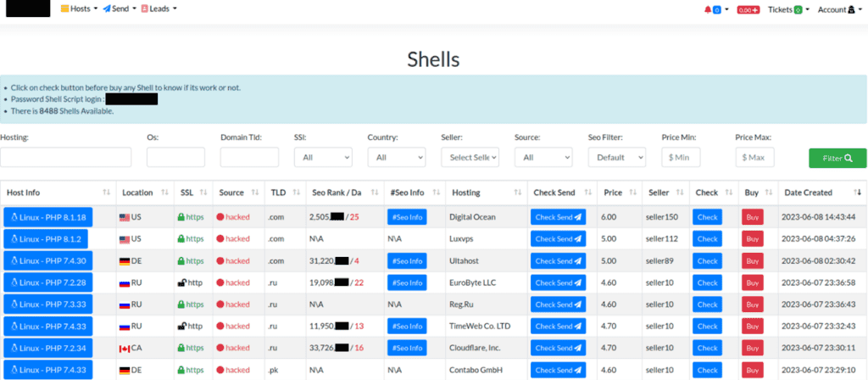Sort the table by Location column arrows
The width and height of the screenshot is (868, 380).
pyautogui.click(x=164, y=193)
